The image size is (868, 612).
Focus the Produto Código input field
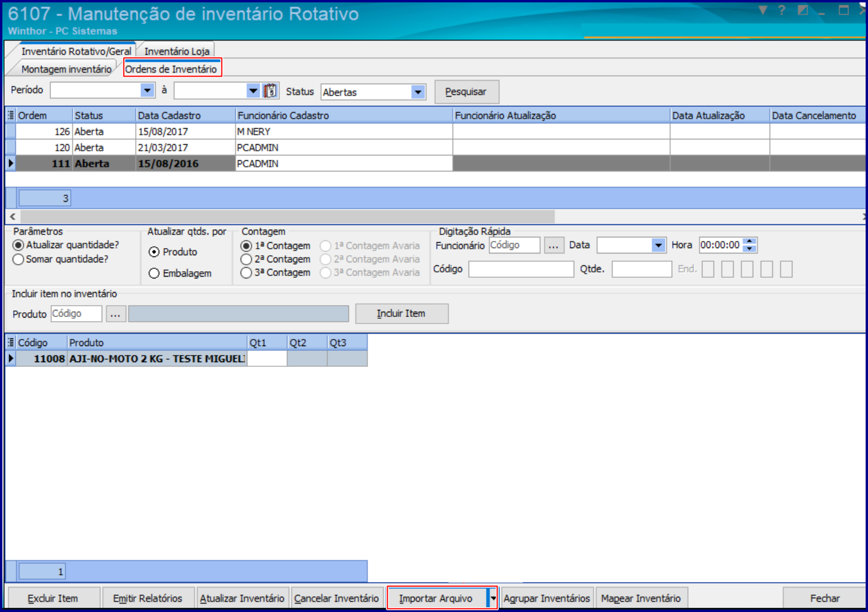(x=77, y=313)
